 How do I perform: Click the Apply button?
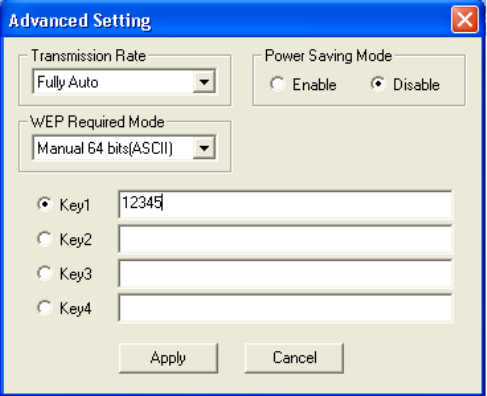tap(168, 358)
